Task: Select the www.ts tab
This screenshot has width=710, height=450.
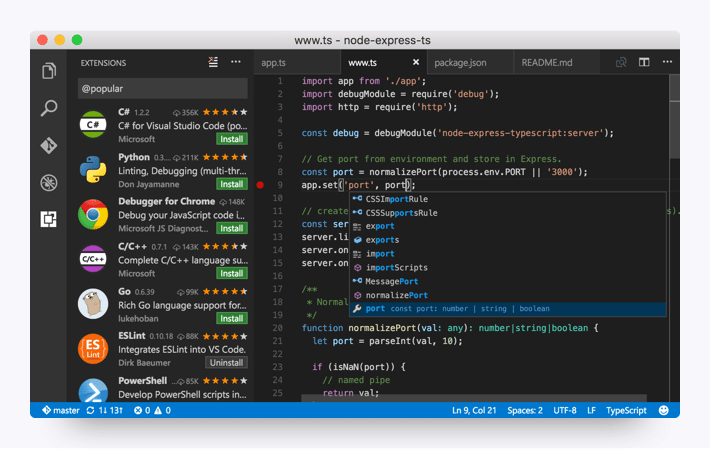Action: coord(383,62)
